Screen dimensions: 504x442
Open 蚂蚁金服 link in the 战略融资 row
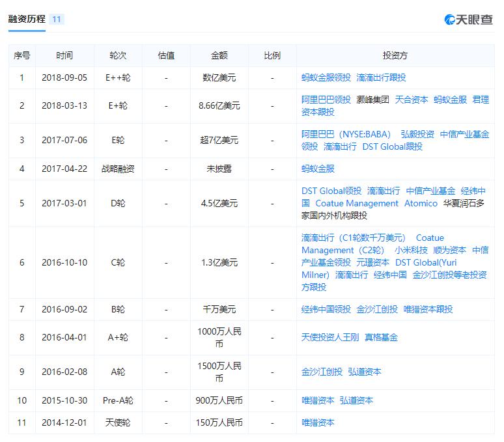pos(318,169)
